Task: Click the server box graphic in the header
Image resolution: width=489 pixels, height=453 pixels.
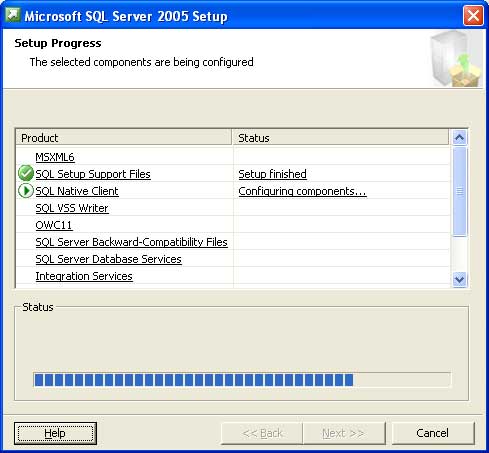Action: (456, 58)
